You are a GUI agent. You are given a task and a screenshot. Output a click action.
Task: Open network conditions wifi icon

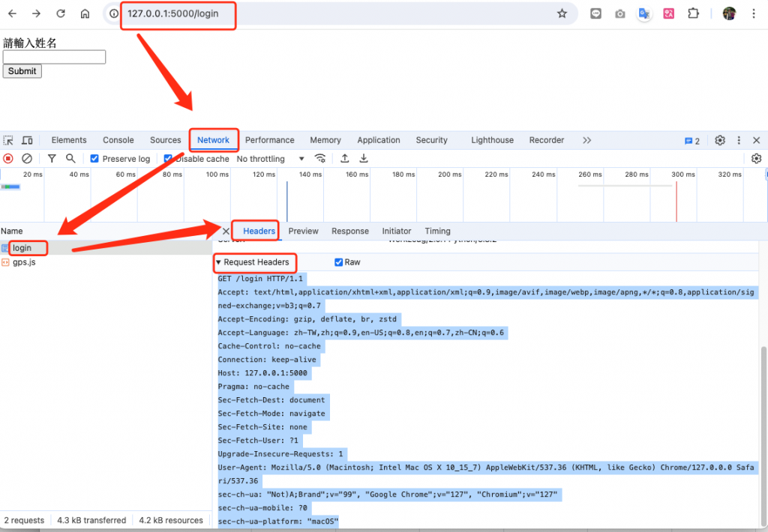(319, 159)
